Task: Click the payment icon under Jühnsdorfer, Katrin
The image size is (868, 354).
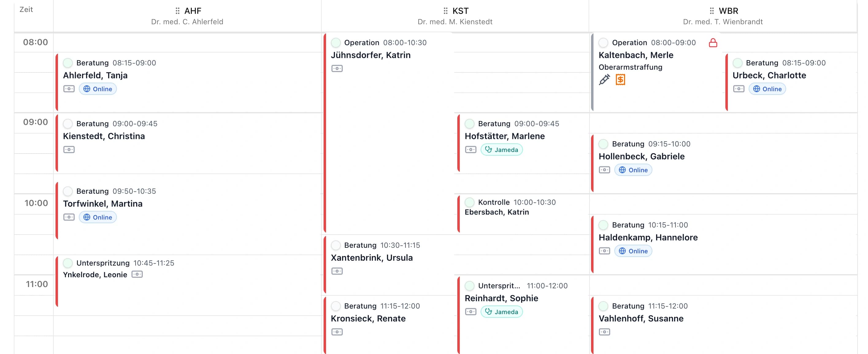Action: pyautogui.click(x=337, y=68)
